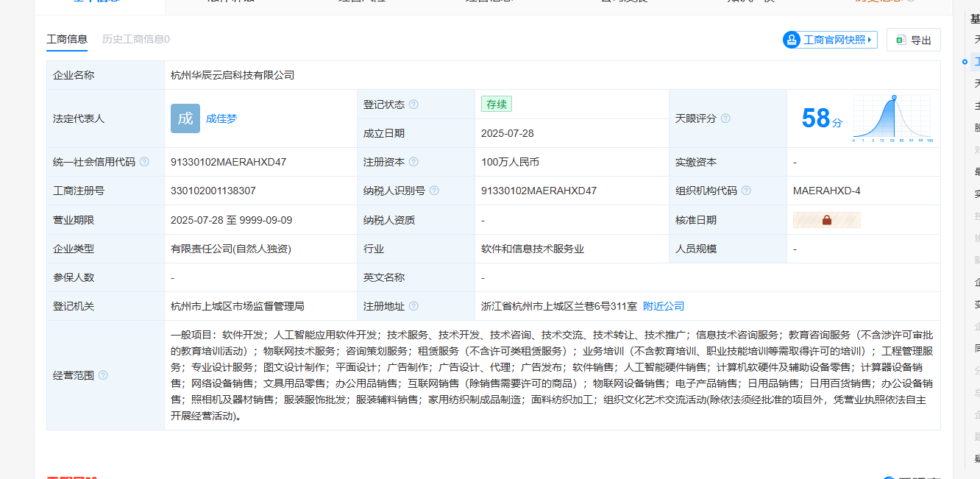
Task: Click help icon next to 统一社会信用代码
Action: pos(144,162)
